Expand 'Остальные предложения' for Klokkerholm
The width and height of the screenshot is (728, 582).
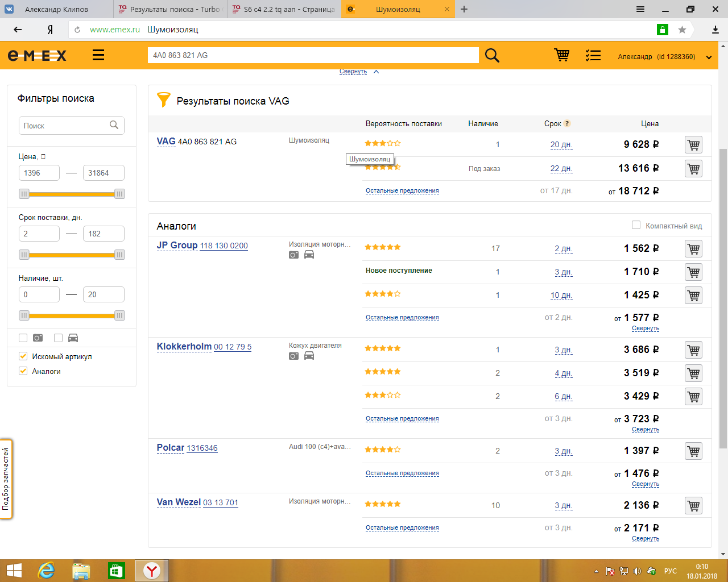(402, 419)
